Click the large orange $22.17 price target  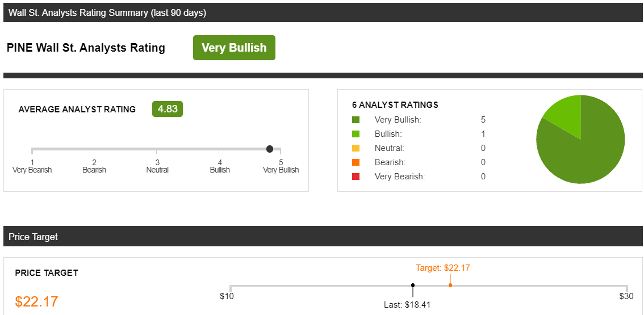pyautogui.click(x=37, y=301)
